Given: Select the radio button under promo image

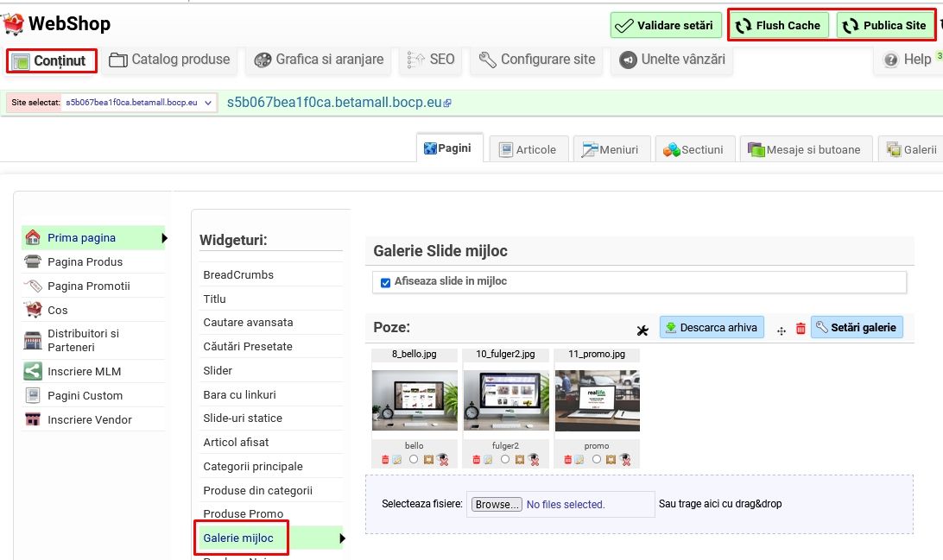Looking at the screenshot, I should [x=597, y=459].
